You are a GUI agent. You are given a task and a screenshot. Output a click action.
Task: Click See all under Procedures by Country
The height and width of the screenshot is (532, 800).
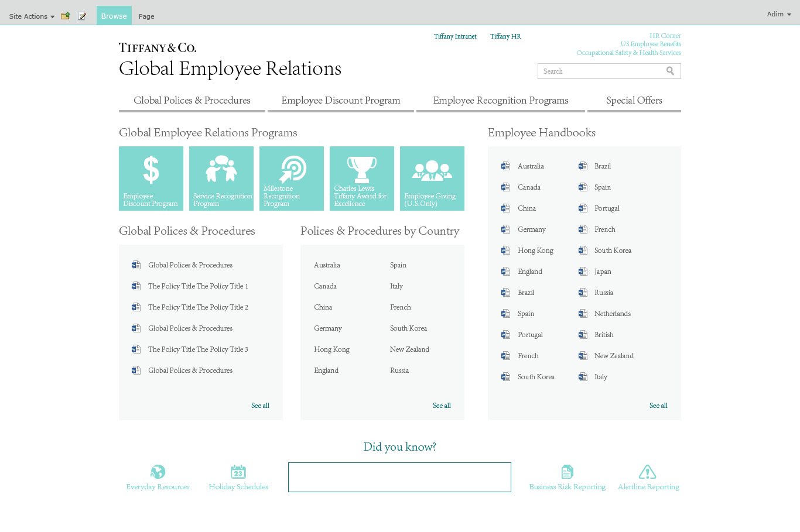442,406
